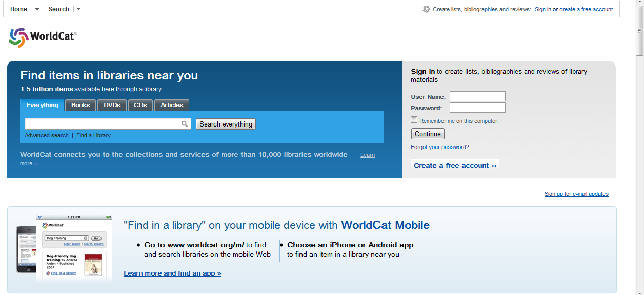Enable Remember me on this computer
The width and height of the screenshot is (644, 295).
pos(414,120)
